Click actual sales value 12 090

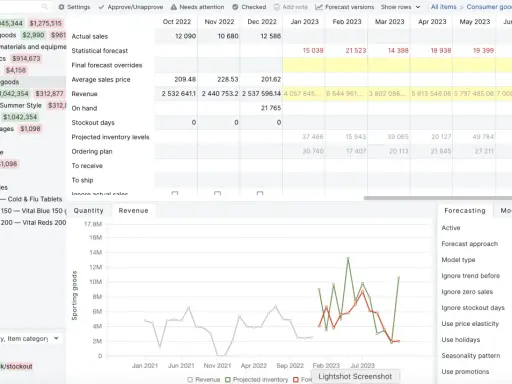[x=185, y=36]
